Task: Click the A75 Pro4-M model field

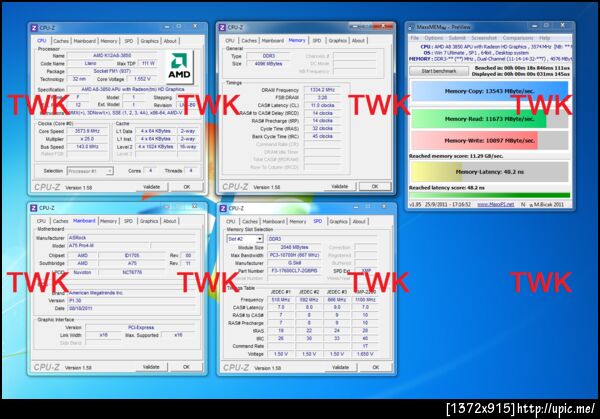Action: (x=109, y=246)
